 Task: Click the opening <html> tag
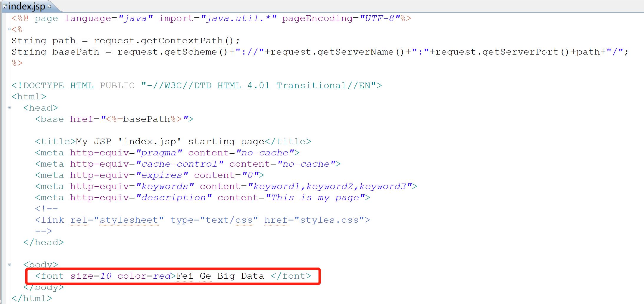29,97
